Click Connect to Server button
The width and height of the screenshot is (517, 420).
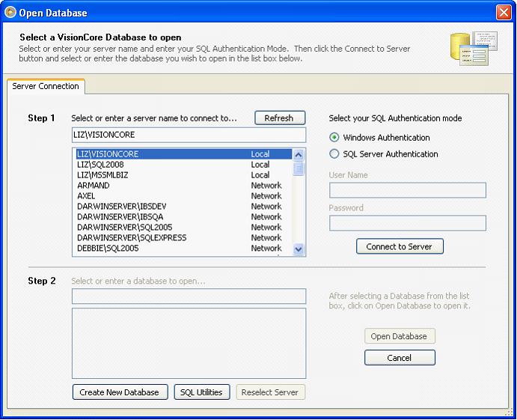400,246
